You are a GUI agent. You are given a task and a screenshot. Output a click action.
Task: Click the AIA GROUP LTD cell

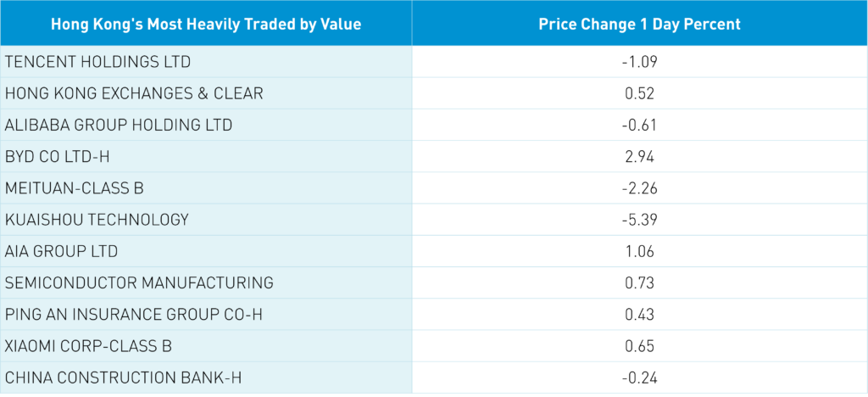pyautogui.click(x=61, y=251)
